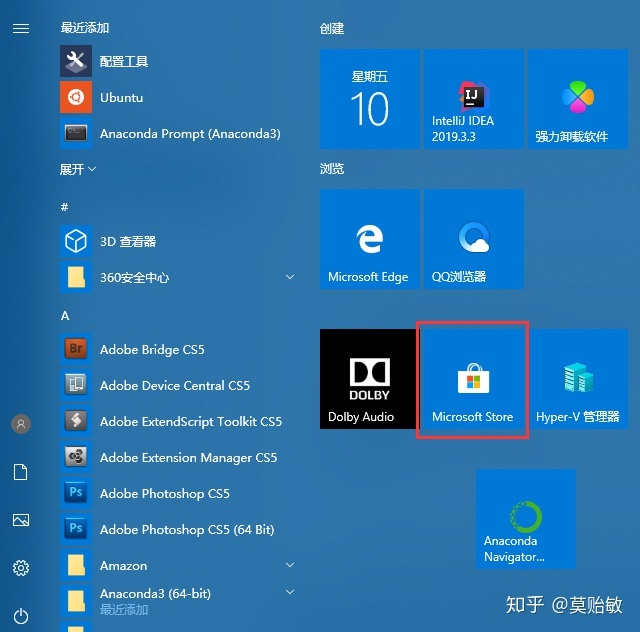Open Pictures from the left sidebar
Viewport: 640px width, 632px height.
[x=21, y=520]
